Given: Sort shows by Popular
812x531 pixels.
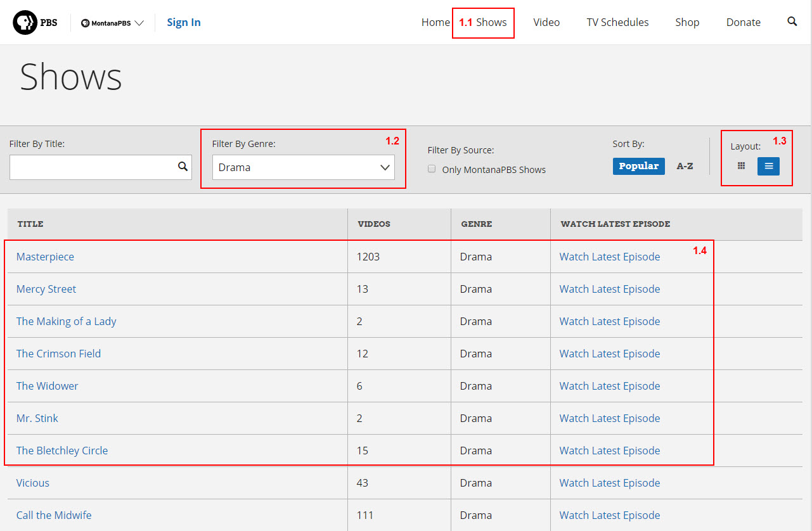Looking at the screenshot, I should pyautogui.click(x=638, y=166).
